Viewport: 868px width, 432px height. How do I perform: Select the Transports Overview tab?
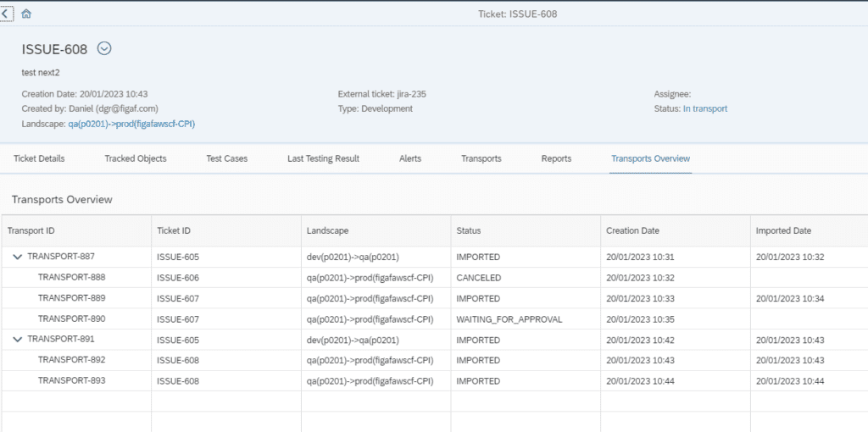tap(650, 158)
